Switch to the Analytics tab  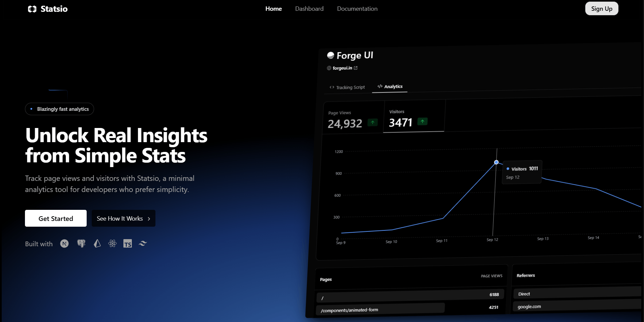[x=390, y=87]
